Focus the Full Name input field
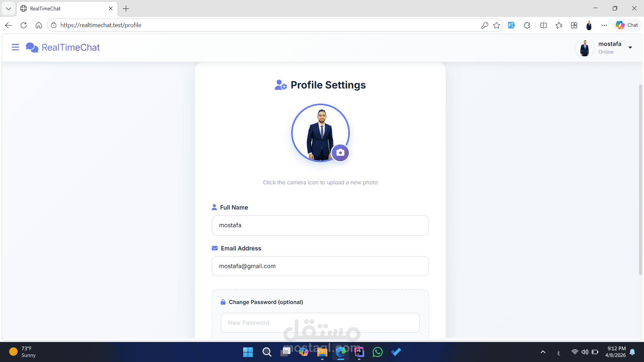Screen dimensions: 644x362 pyautogui.click(x=320, y=225)
